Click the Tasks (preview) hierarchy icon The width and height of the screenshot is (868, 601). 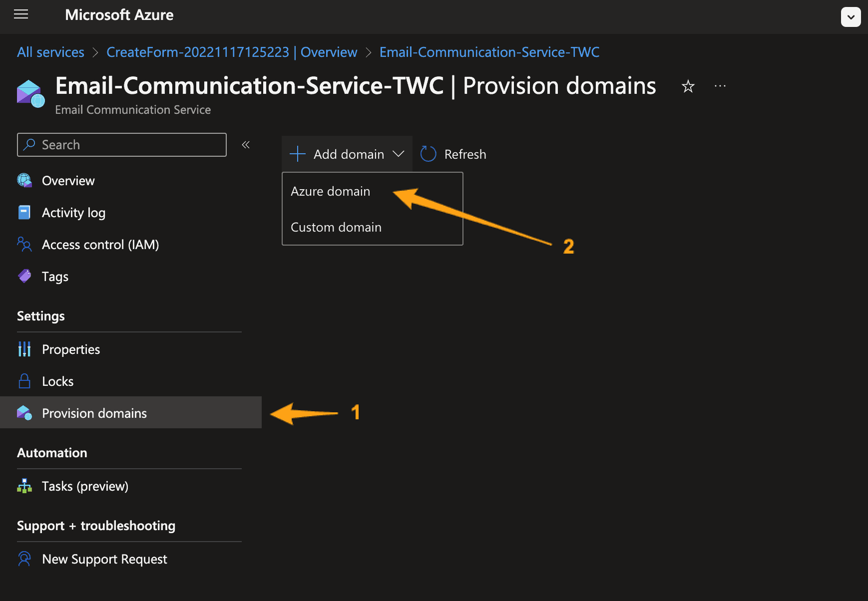click(24, 486)
